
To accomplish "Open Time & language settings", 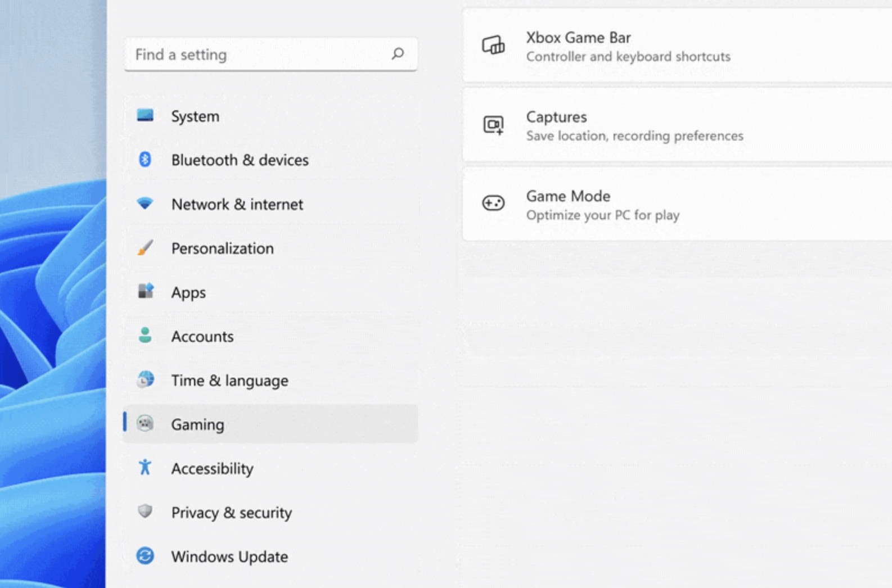I will [x=271, y=380].
